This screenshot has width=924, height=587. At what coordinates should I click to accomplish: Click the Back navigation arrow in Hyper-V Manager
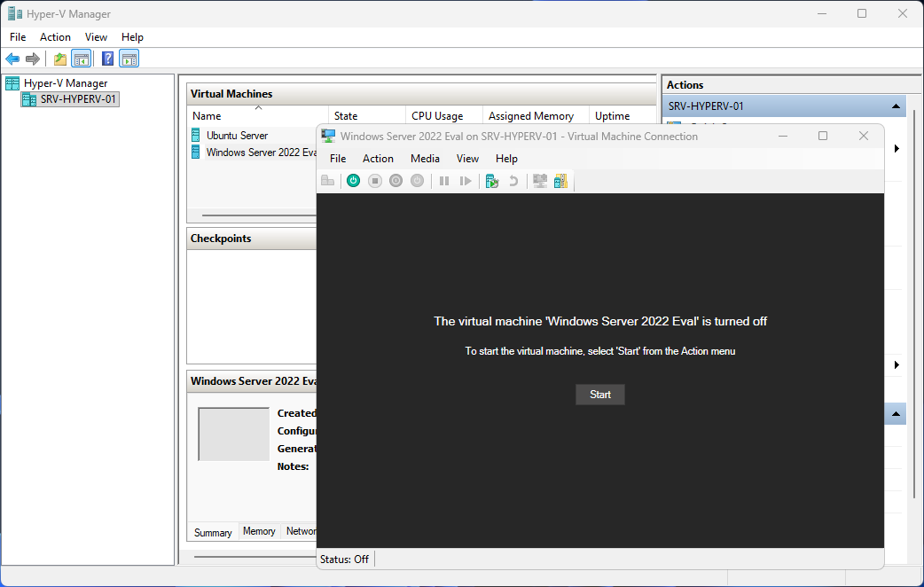click(12, 59)
